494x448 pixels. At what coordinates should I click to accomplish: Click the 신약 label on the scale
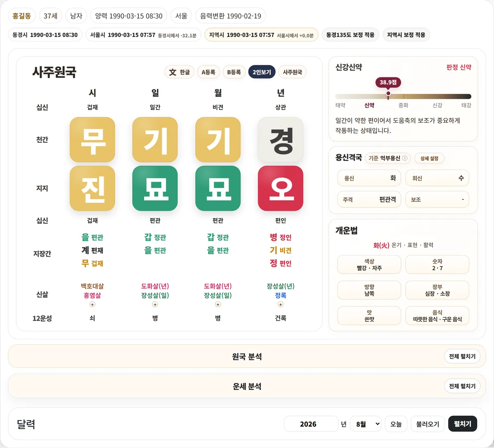click(x=369, y=105)
